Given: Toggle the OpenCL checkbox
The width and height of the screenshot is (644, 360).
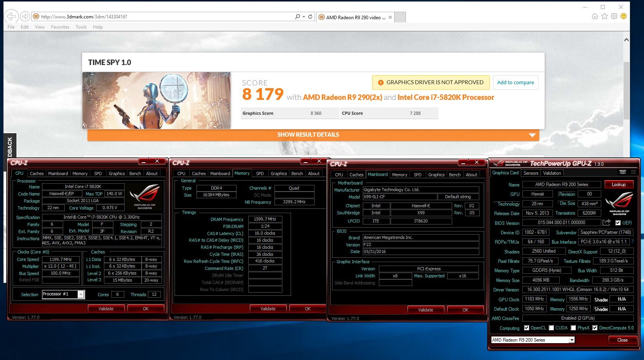Looking at the screenshot, I should click(x=526, y=328).
